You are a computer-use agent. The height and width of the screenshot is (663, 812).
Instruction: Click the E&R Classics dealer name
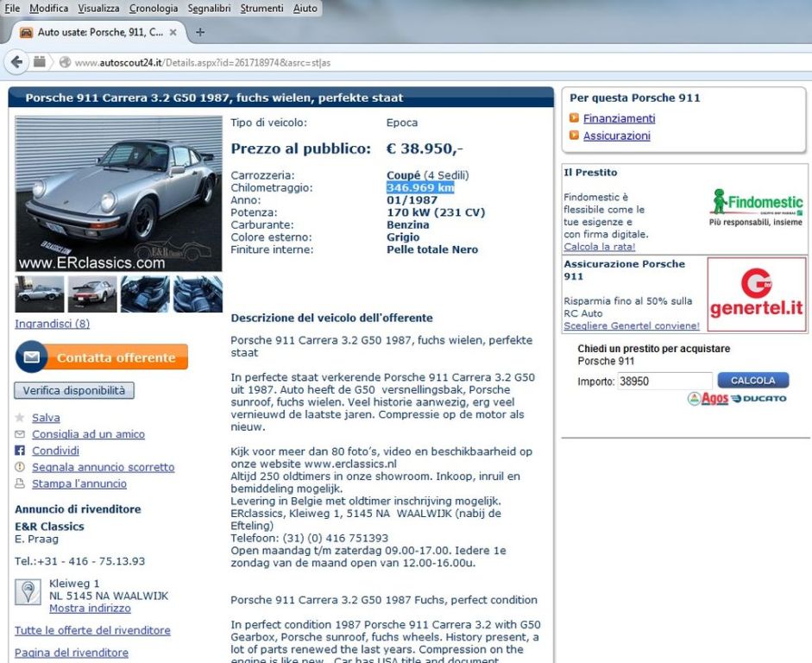click(x=49, y=527)
